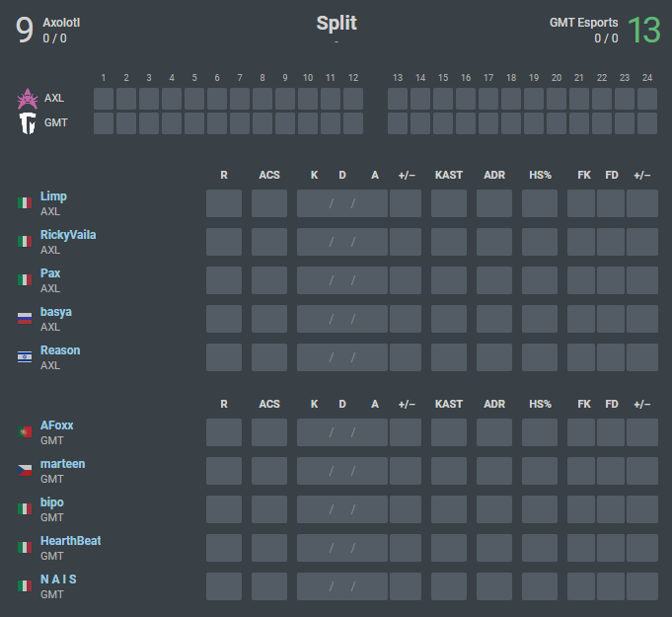
Task: Click the GMT label in round timeline
Action: click(x=55, y=122)
